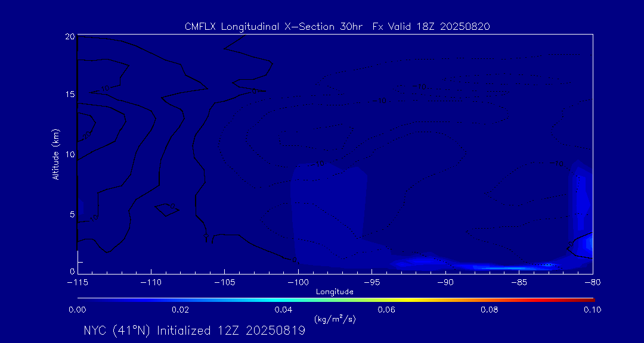The height and width of the screenshot is (343, 644).
Task: Click the colorbar value 0.10
Action: pos(592,310)
